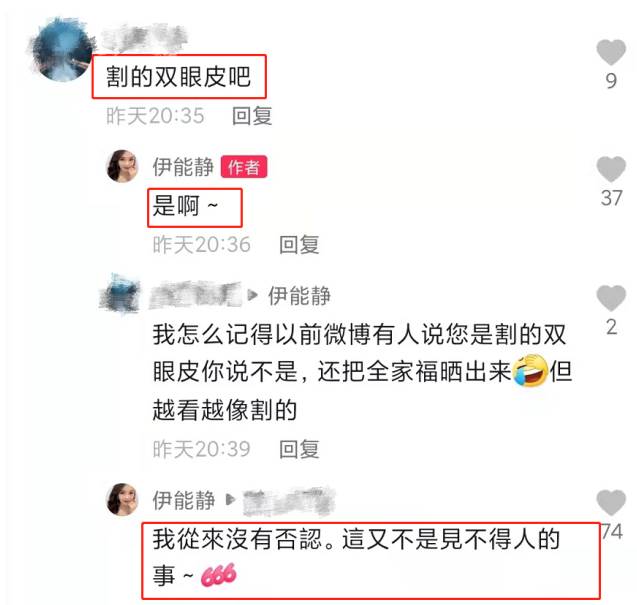Select the comment text '割的双眼皮吧'
Image resolution: width=637 pixels, height=605 pixels.
[x=178, y=76]
